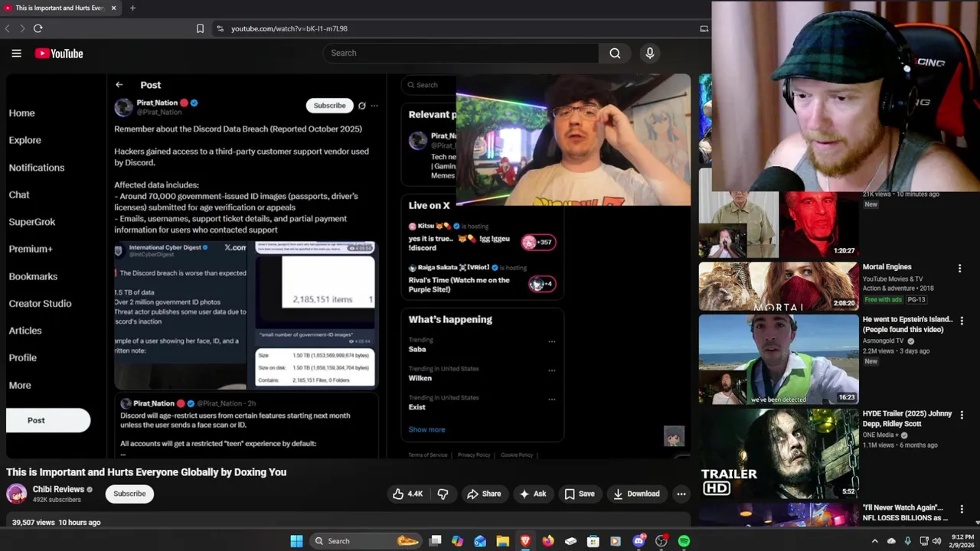Open Firefox from the taskbar

coord(548,541)
